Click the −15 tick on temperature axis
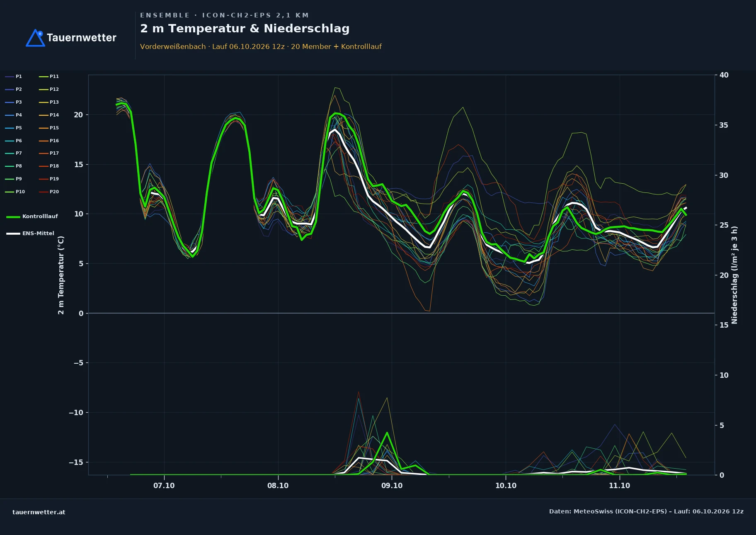 pyautogui.click(x=76, y=462)
